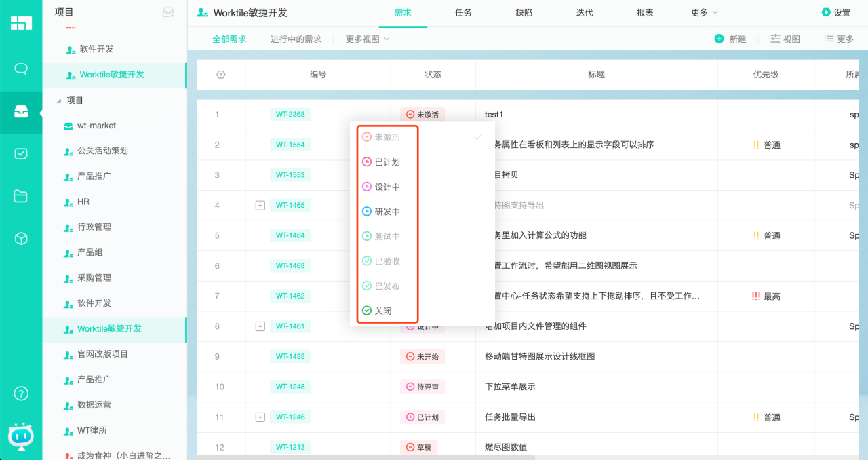
Task: Open the messages chat icon in left rail
Action: click(21, 69)
